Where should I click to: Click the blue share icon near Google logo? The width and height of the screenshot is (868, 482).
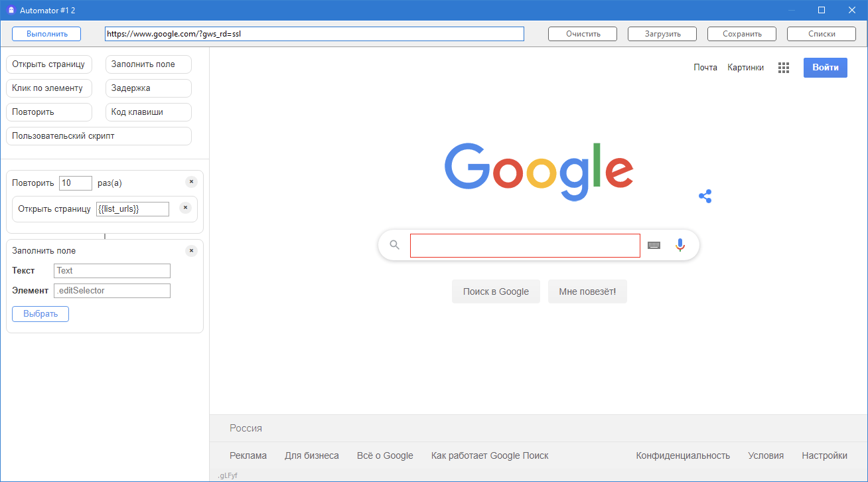(705, 196)
